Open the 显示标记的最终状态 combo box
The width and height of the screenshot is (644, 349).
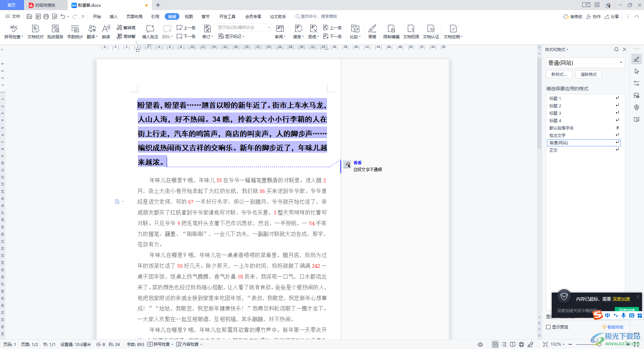[x=244, y=28]
